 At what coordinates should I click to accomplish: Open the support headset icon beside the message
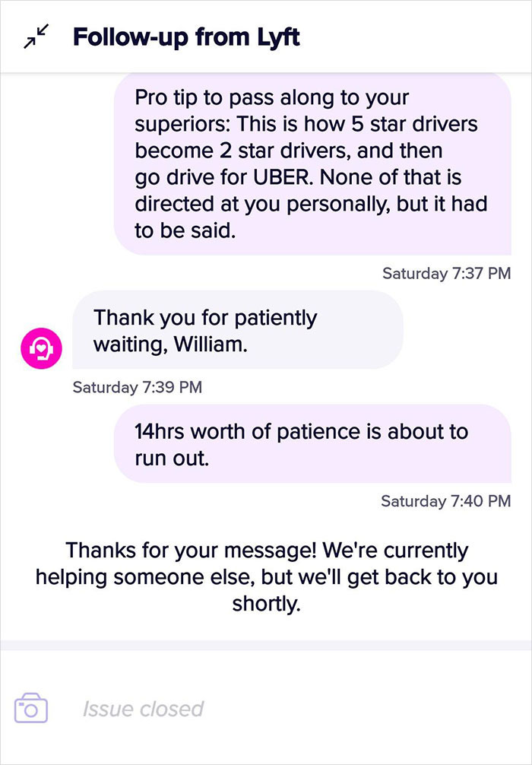coord(40,348)
